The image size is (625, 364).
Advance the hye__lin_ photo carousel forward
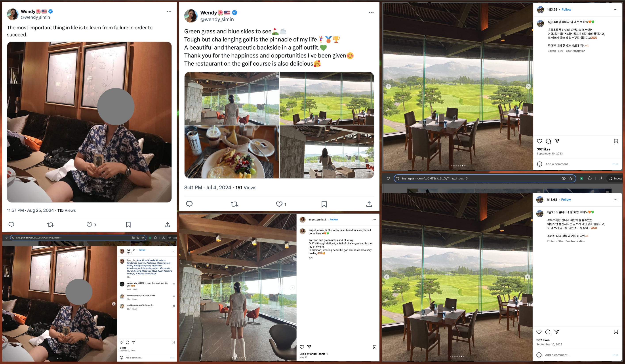click(114, 304)
